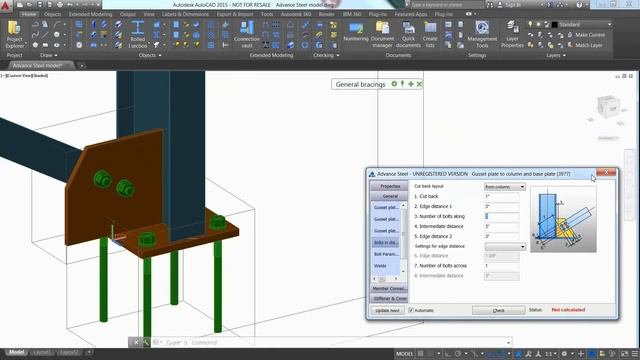Image resolution: width=640 pixels, height=360 pixels.
Task: Open the Document manager
Action: pos(382,35)
